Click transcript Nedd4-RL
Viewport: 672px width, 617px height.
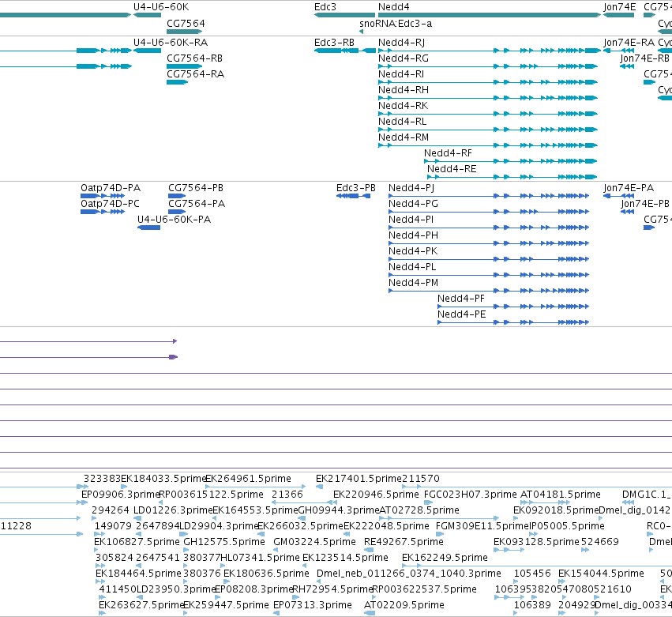click(488, 130)
